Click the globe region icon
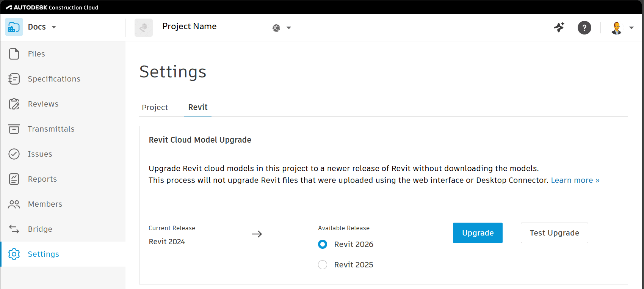Screen dimensions: 644x289 [276, 28]
